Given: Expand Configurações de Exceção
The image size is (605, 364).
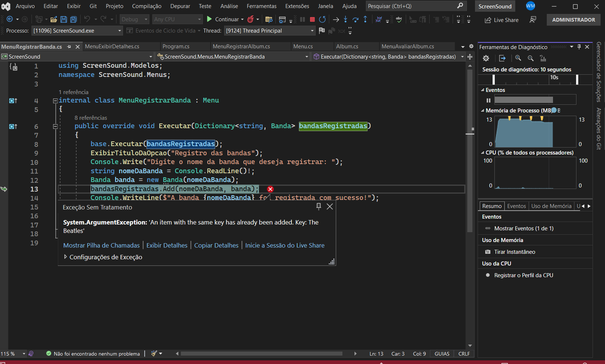Looking at the screenshot, I should tap(66, 257).
